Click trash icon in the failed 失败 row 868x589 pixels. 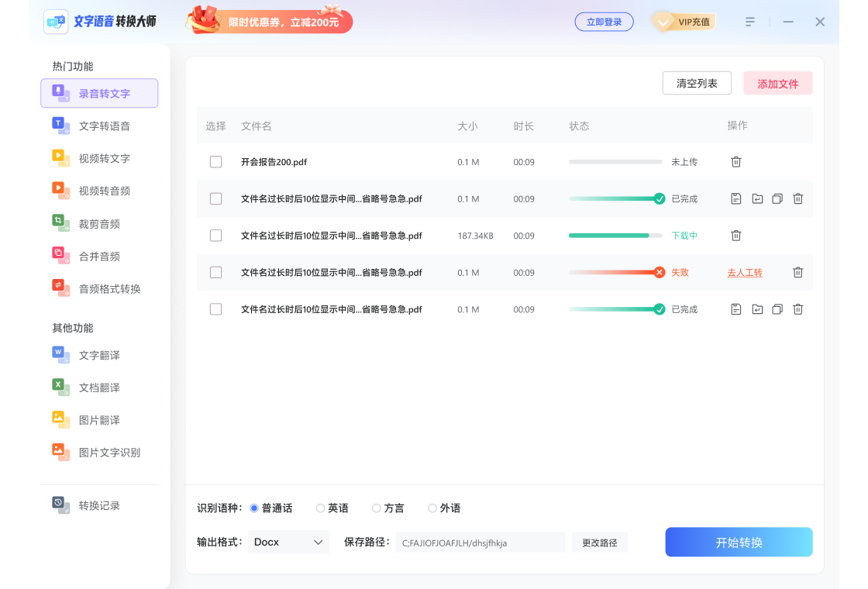[797, 272]
